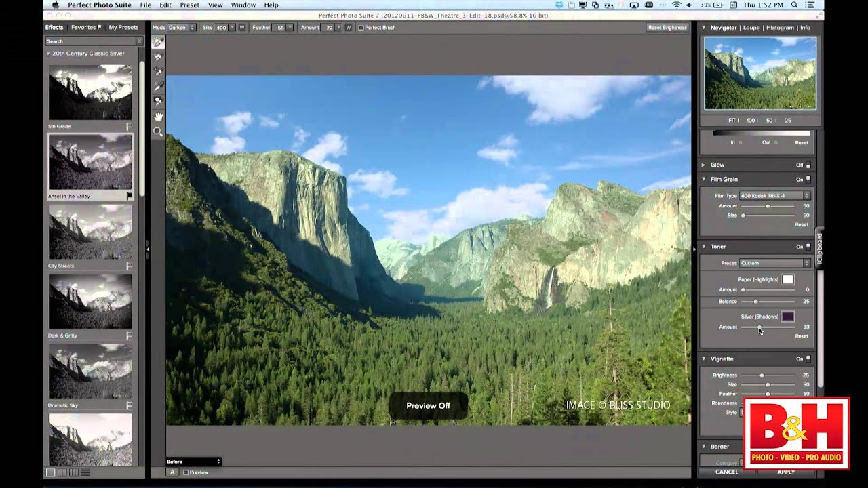
Task: Open the Preset menu
Action: (x=190, y=5)
